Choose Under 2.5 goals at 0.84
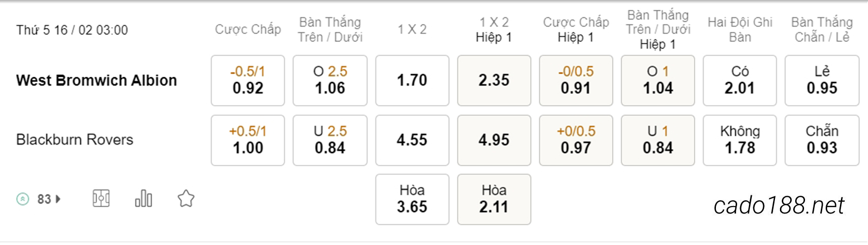 coord(330,140)
